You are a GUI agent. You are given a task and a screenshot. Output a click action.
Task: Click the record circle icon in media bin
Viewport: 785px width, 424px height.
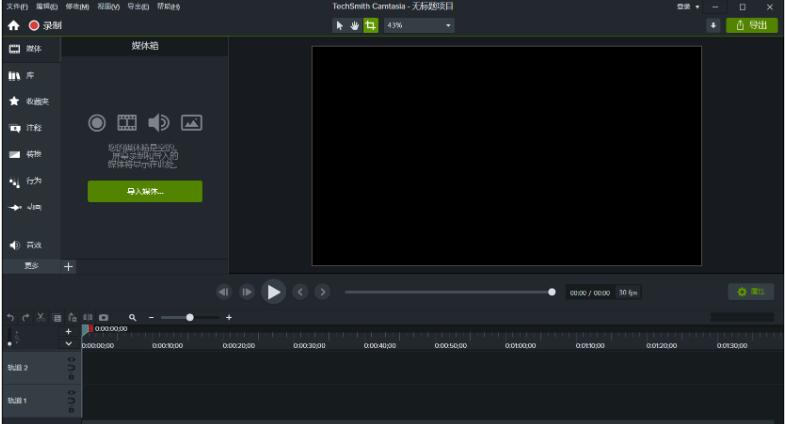(97, 123)
